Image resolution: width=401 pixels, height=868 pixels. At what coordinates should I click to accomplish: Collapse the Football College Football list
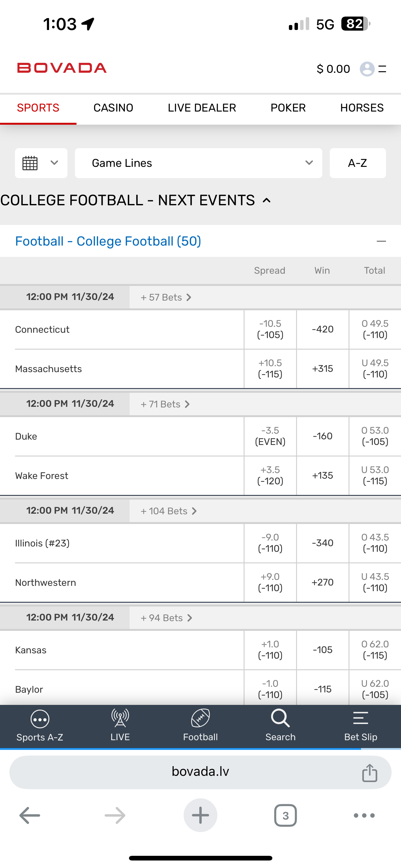[x=381, y=241]
